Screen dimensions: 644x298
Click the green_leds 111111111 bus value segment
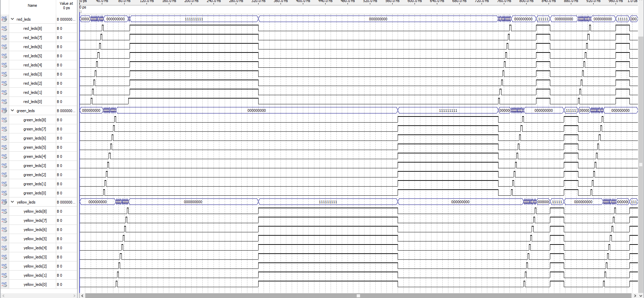click(448, 110)
